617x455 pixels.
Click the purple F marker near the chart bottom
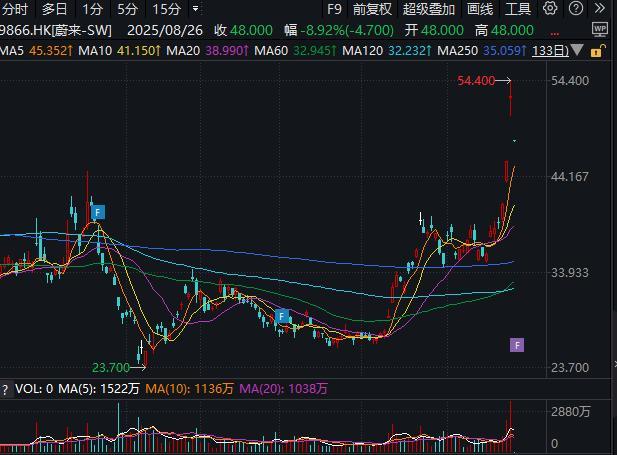pos(517,345)
